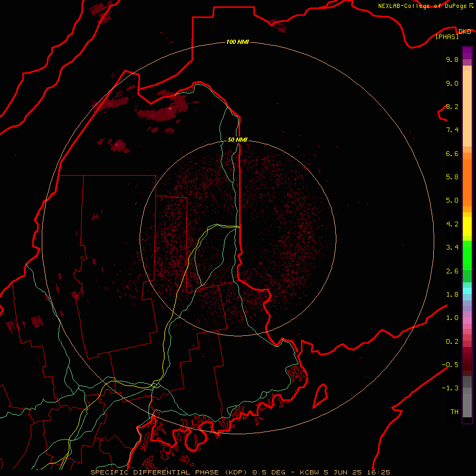Viewport: 476px width, 476px height.
Task: Click the 3.4 value on color scale
Action: pyautogui.click(x=452, y=248)
